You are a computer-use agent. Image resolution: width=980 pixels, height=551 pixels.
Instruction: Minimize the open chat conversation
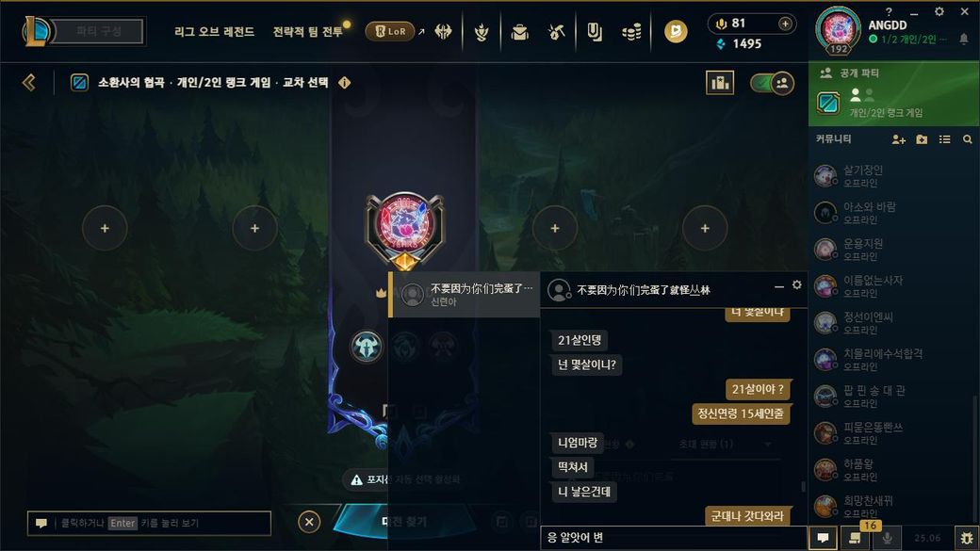click(x=778, y=286)
